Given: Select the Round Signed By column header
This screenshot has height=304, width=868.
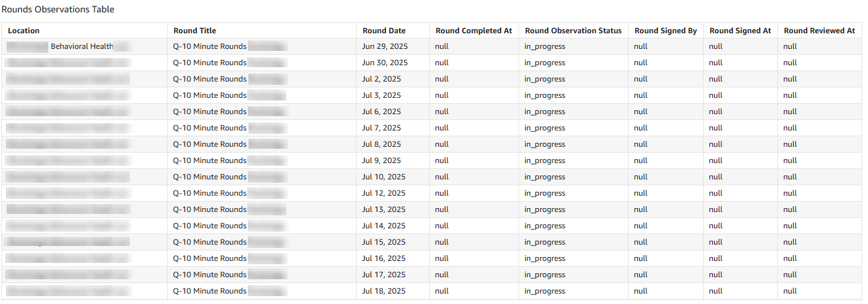Looking at the screenshot, I should [666, 31].
